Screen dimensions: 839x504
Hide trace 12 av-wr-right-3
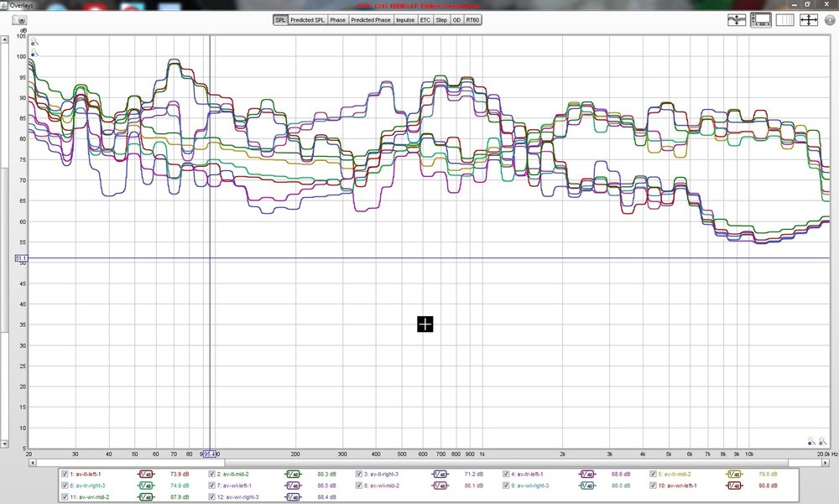click(x=212, y=497)
